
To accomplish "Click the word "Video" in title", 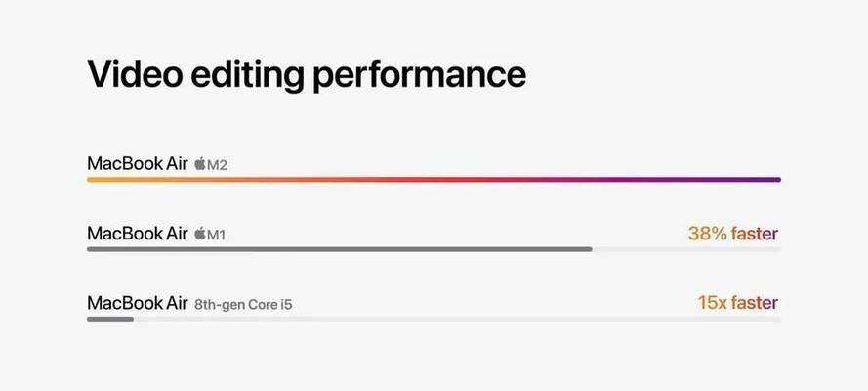I will (x=135, y=72).
